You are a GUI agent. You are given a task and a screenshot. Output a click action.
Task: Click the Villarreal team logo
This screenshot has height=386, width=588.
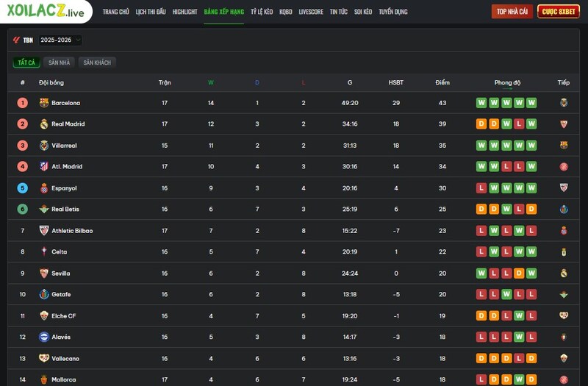pos(44,146)
